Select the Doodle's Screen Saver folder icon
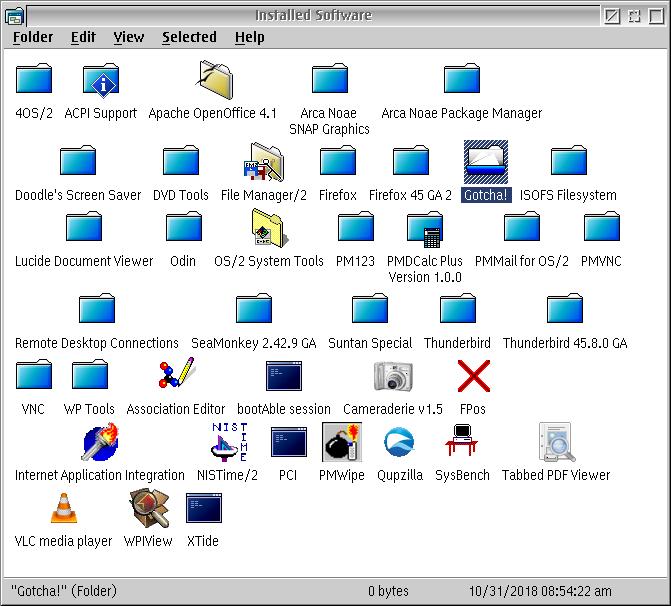Viewport: 671px width, 606px height. pyautogui.click(x=78, y=160)
